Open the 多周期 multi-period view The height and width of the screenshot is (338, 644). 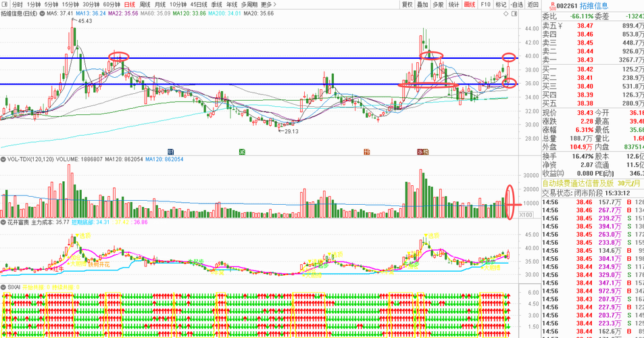[x=249, y=5]
